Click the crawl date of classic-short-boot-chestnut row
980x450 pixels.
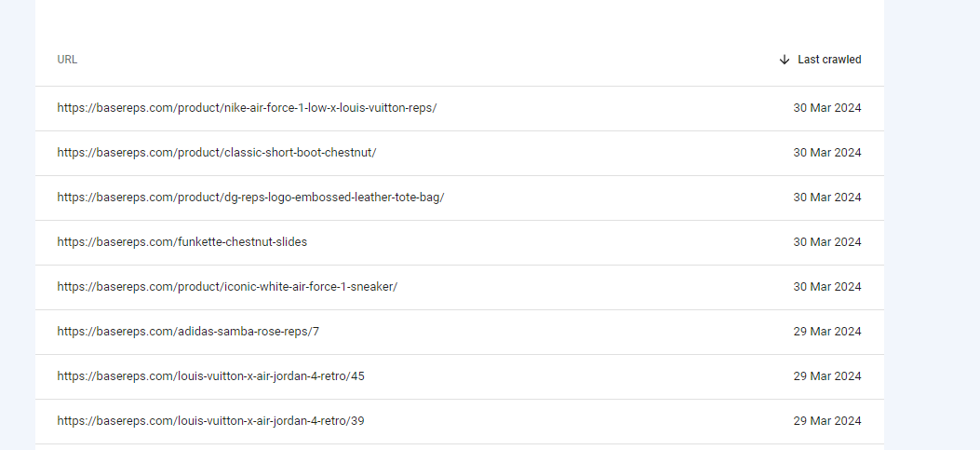coord(826,153)
